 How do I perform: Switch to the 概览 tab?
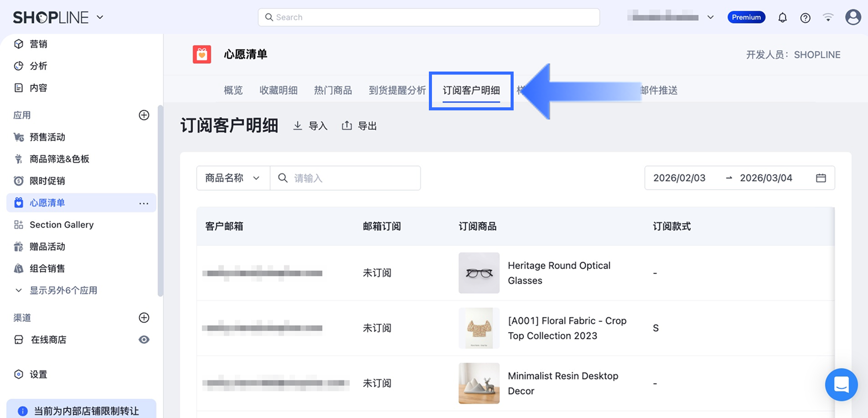(x=233, y=90)
